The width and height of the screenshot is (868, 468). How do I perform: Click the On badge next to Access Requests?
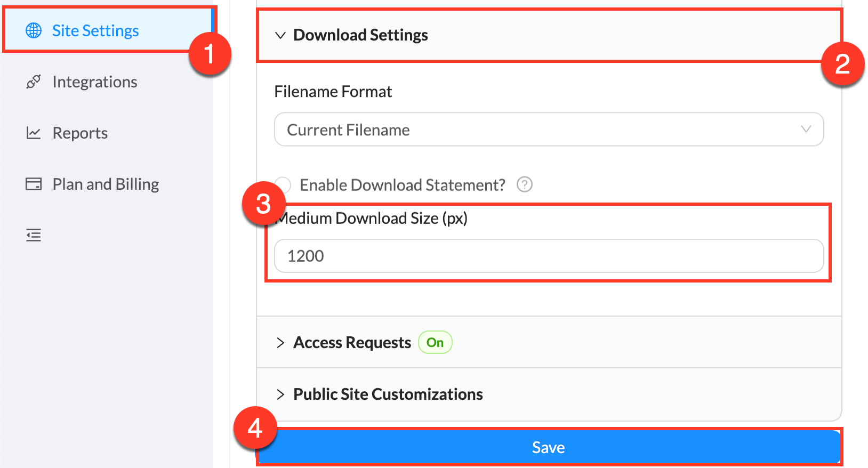click(435, 342)
